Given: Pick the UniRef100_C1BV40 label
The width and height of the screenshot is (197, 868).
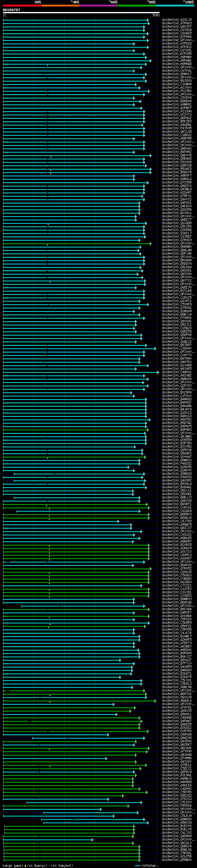Looking at the screenshot, I should click(177, 349).
